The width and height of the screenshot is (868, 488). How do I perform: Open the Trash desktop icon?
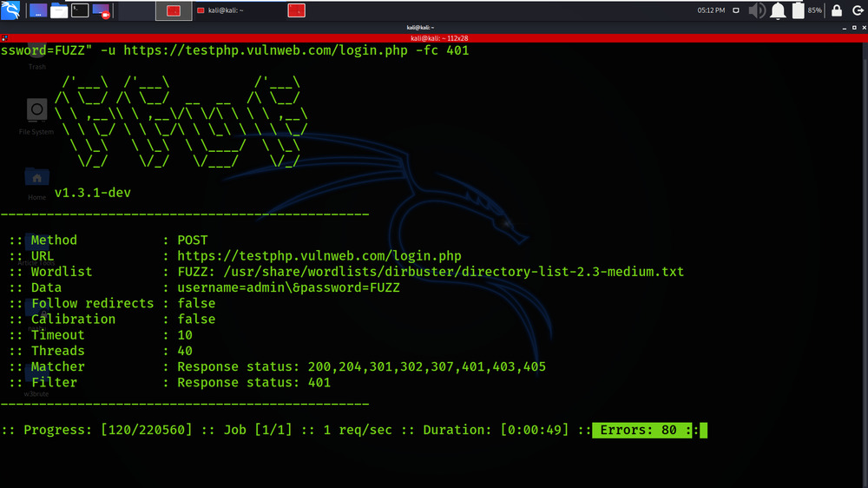(x=36, y=52)
